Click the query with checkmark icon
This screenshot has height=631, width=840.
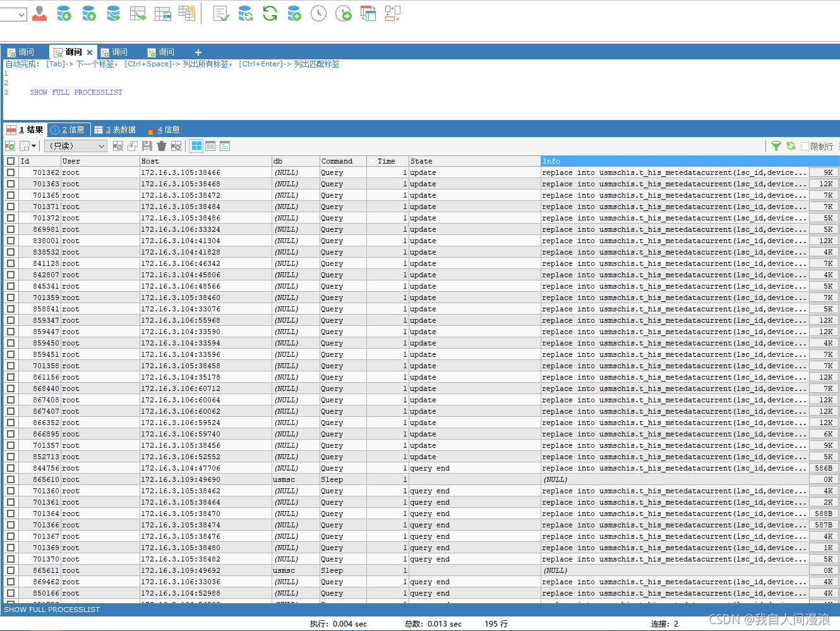221,13
